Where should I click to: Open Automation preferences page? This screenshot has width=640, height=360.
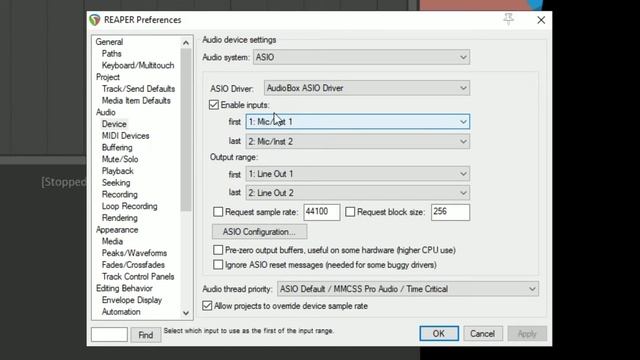(x=121, y=312)
